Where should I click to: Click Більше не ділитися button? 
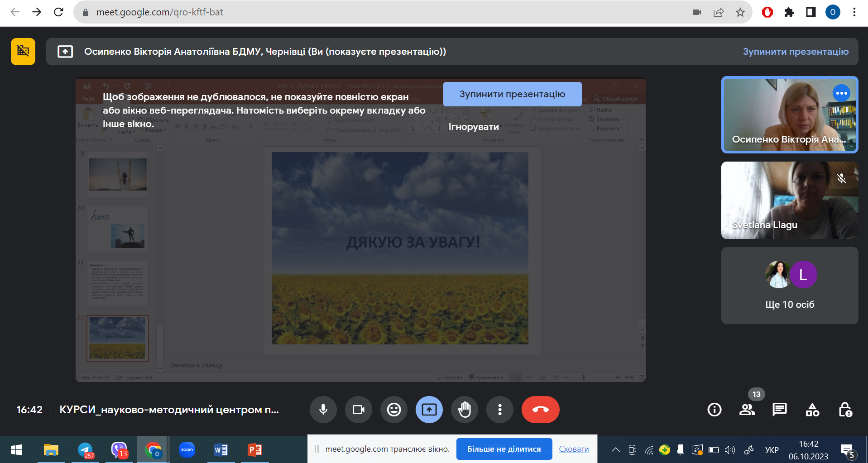coord(504,449)
